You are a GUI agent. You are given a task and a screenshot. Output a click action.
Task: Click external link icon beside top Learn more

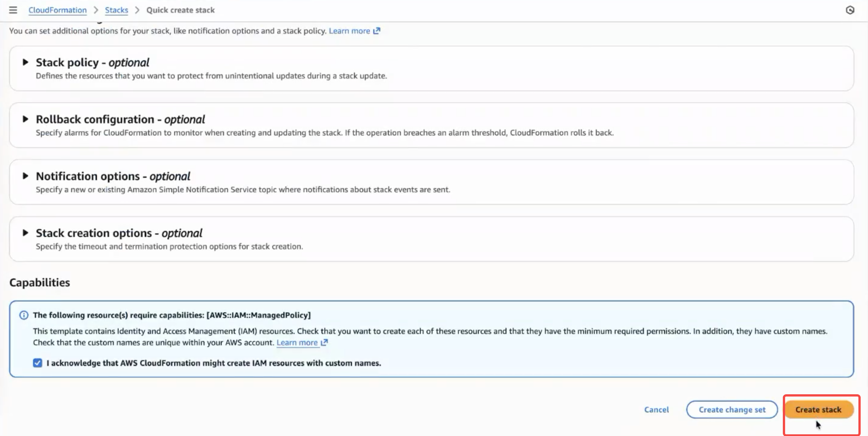[x=377, y=31]
